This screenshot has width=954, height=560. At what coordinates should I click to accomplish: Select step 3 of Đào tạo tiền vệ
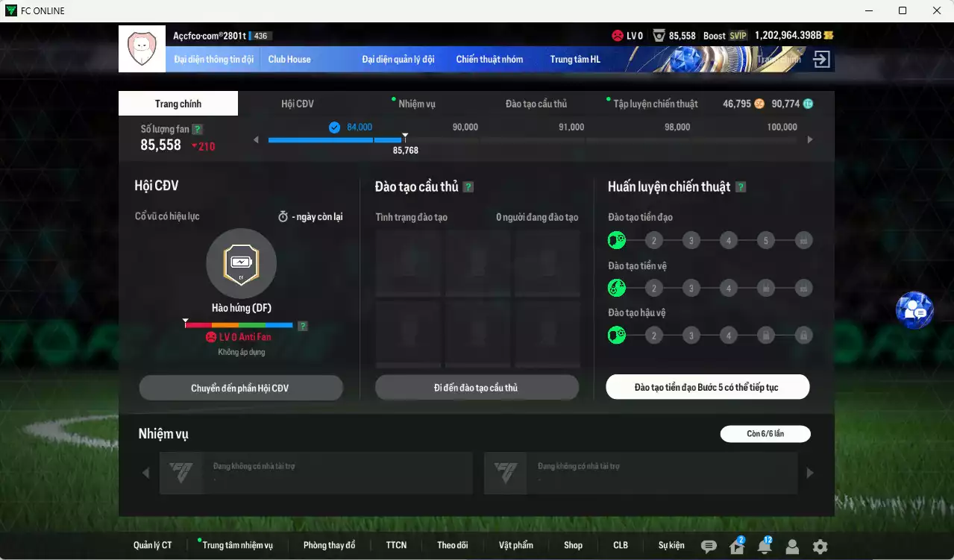pos(691,289)
